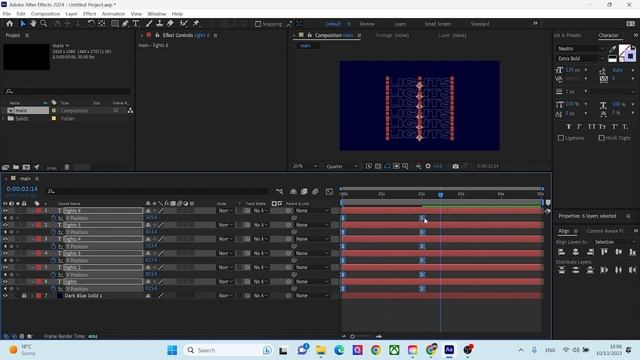Open the Graph Editor in timeline
This screenshot has width=640, height=360.
(x=329, y=191)
